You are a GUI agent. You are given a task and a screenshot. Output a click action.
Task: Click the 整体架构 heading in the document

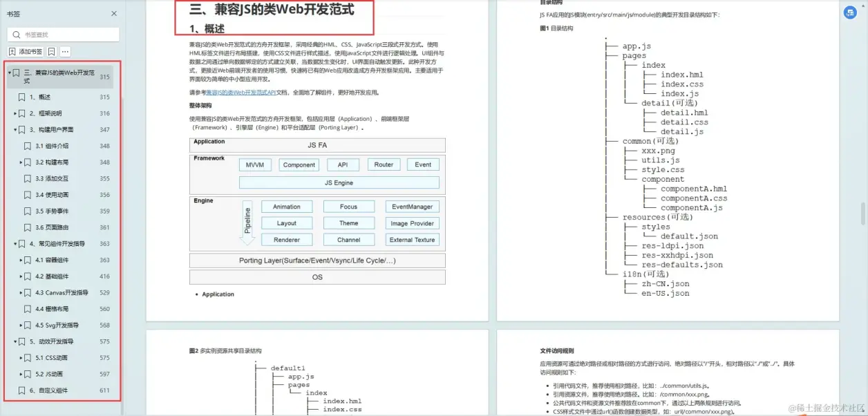pos(200,106)
